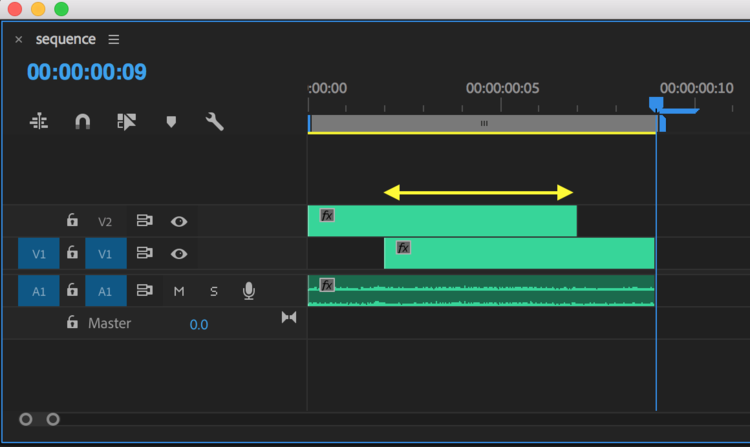The height and width of the screenshot is (447, 750).
Task: Click the timeline zoom scrollbar handle
Action: 39,419
